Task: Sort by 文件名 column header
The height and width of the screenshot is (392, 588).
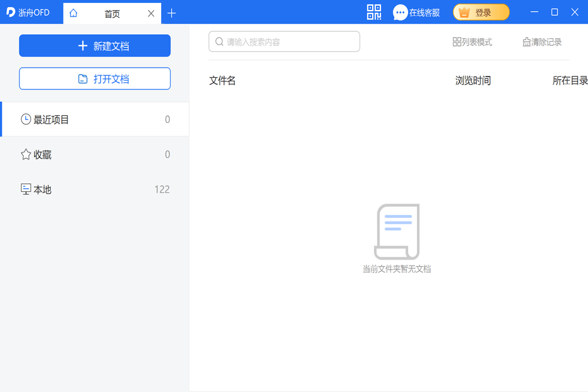Action: [x=222, y=81]
